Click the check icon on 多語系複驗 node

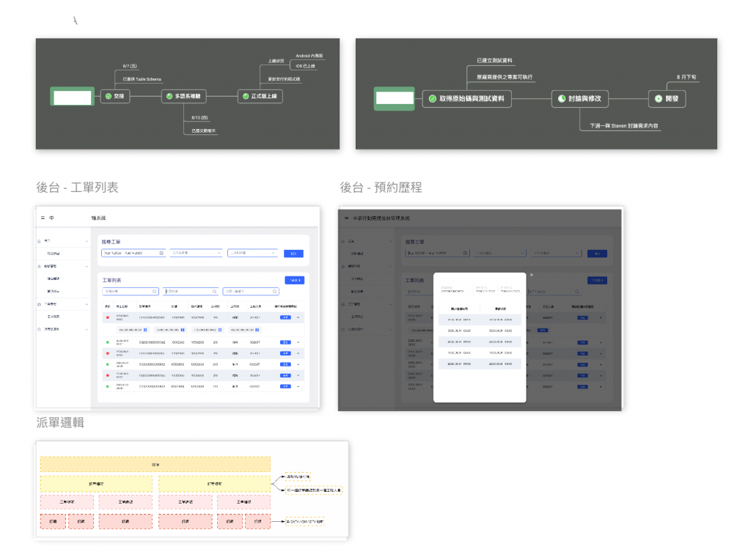(x=169, y=96)
